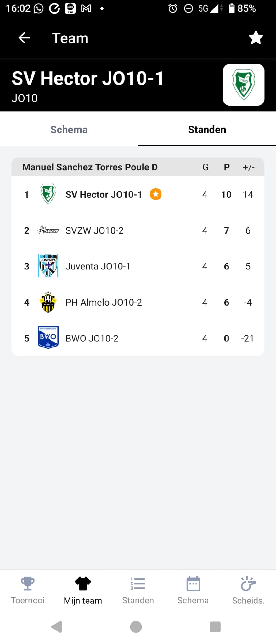This screenshot has width=276, height=644.
Task: Open PH Almelo JO10-2 team row
Action: pyautogui.click(x=138, y=302)
